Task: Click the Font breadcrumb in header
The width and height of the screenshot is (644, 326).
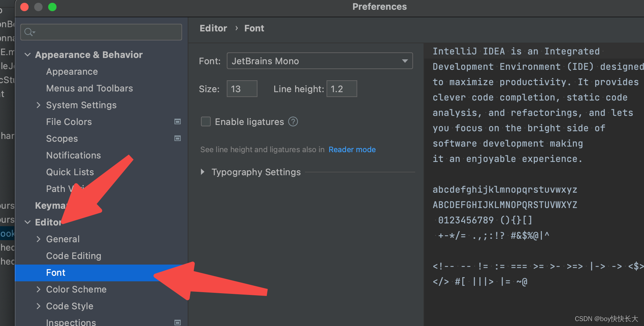Action: coord(254,28)
